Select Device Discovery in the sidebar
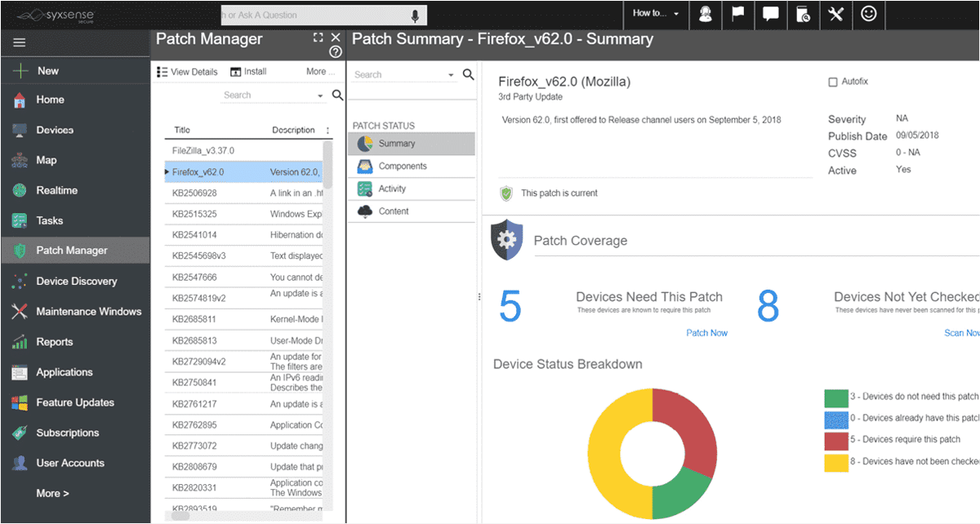This screenshot has height=524, width=980. (76, 281)
